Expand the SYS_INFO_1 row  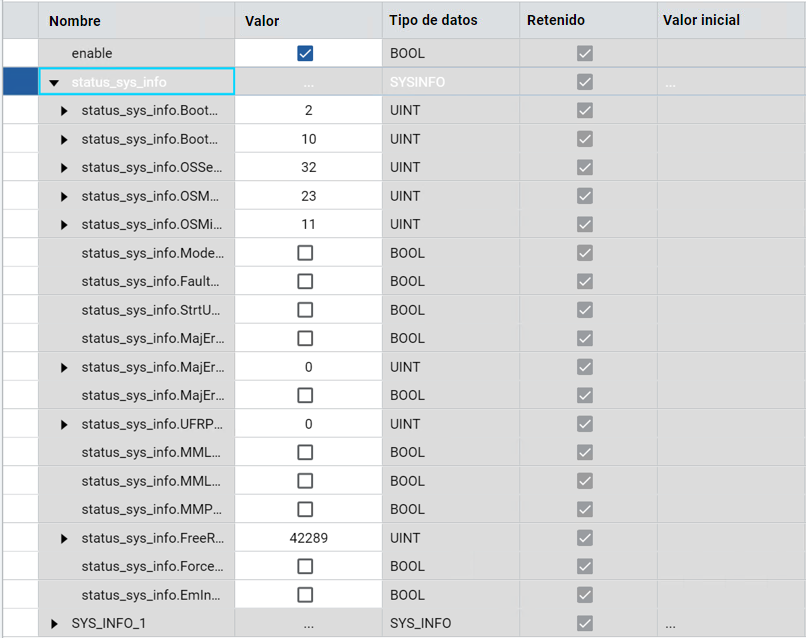[x=55, y=624]
